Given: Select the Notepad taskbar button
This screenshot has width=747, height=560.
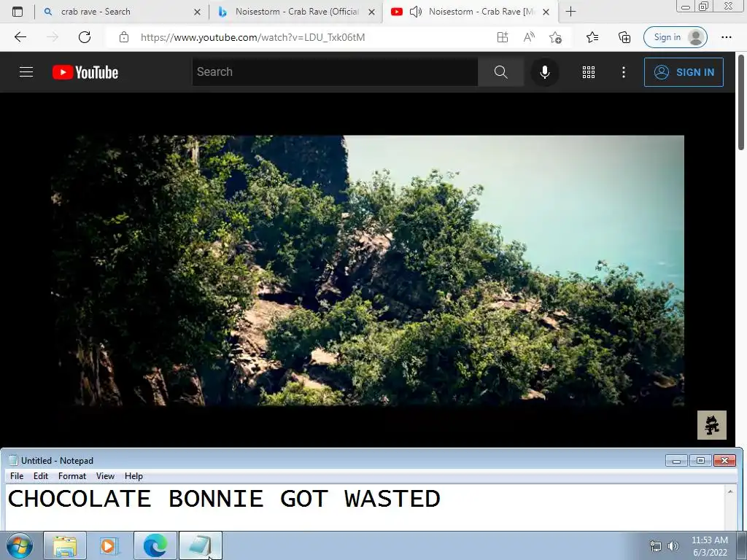Looking at the screenshot, I should tap(201, 545).
